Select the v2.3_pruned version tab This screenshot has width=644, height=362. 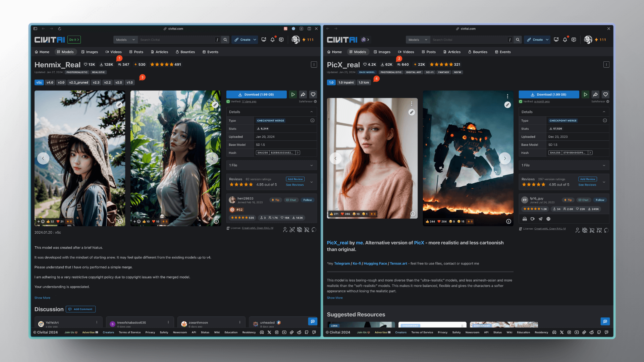(x=78, y=82)
